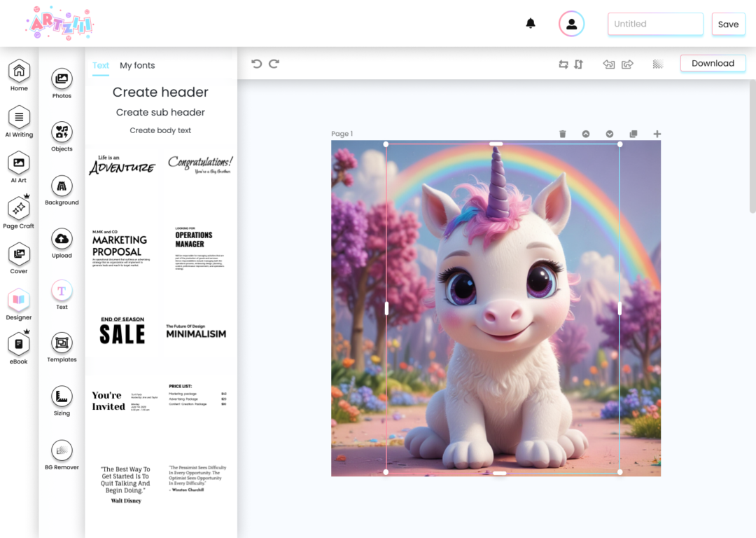Choose the You're Invited text template
The width and height of the screenshot is (756, 538).
tap(125, 401)
